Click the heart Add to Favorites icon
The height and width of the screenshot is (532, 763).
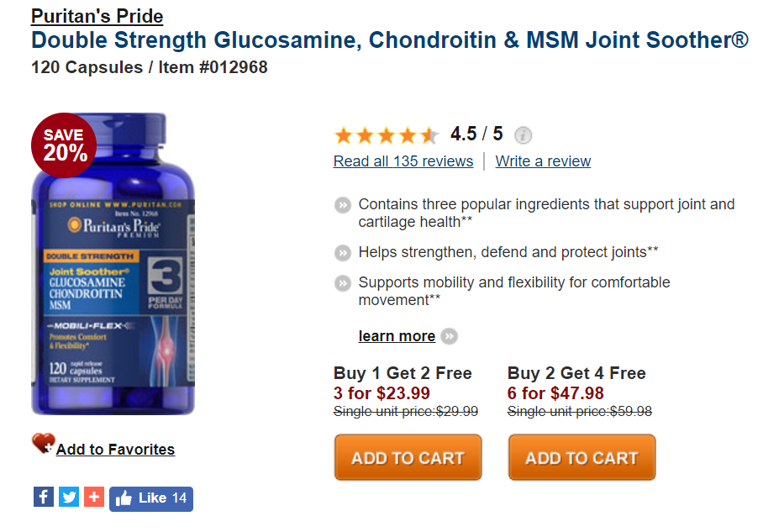tap(43, 444)
